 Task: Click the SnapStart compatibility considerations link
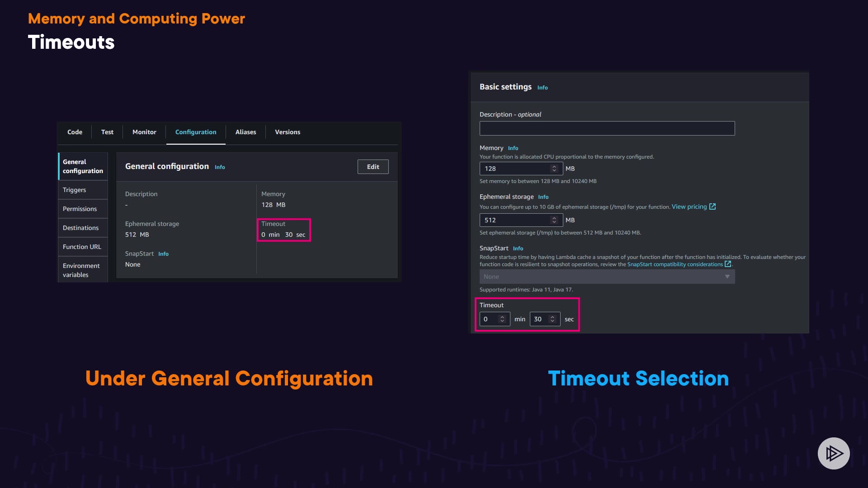tap(675, 264)
